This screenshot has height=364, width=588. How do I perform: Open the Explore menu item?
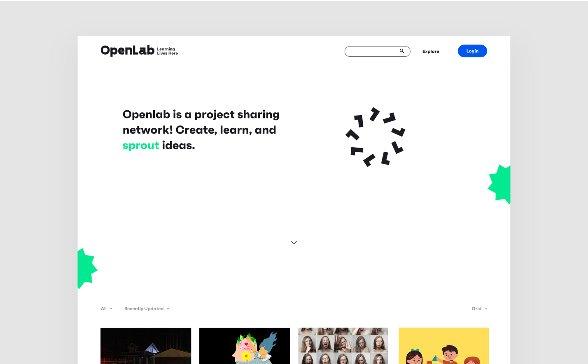[431, 51]
